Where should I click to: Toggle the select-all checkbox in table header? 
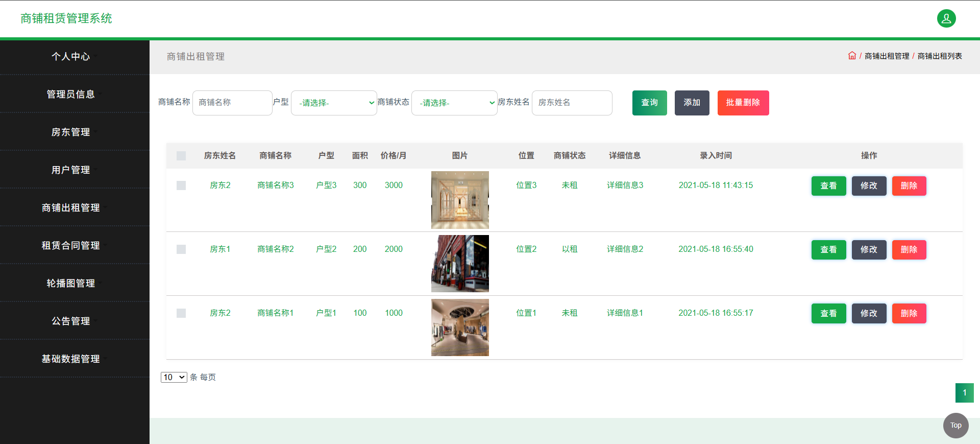(181, 156)
